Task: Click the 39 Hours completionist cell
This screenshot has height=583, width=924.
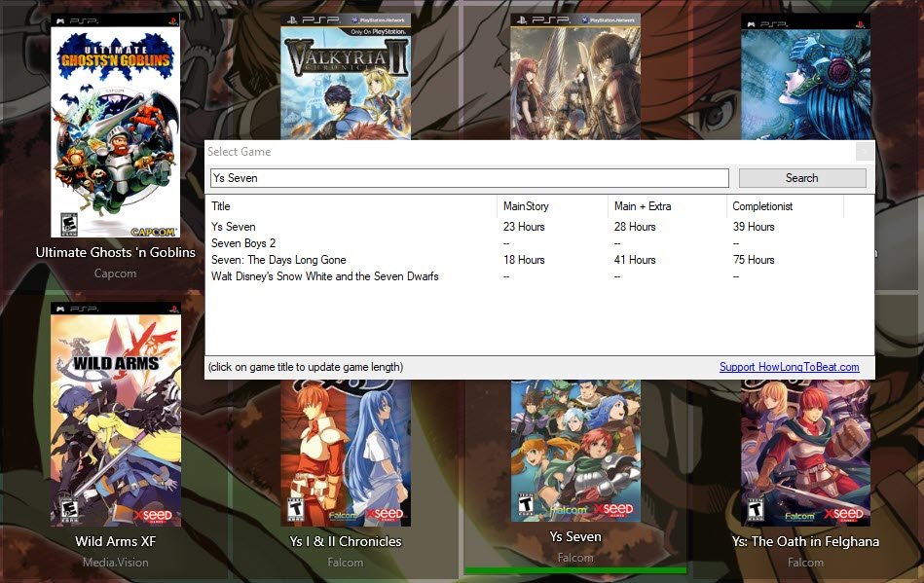Action: 754,227
